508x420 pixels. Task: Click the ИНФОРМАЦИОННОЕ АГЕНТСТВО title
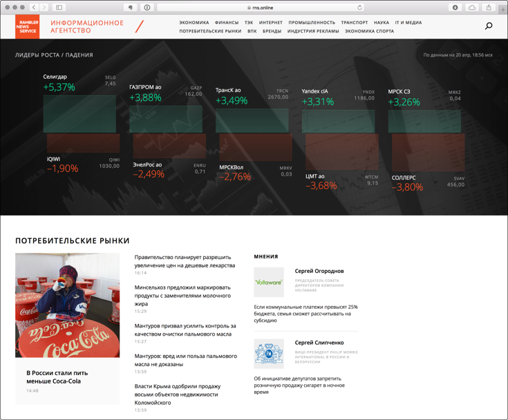click(87, 26)
